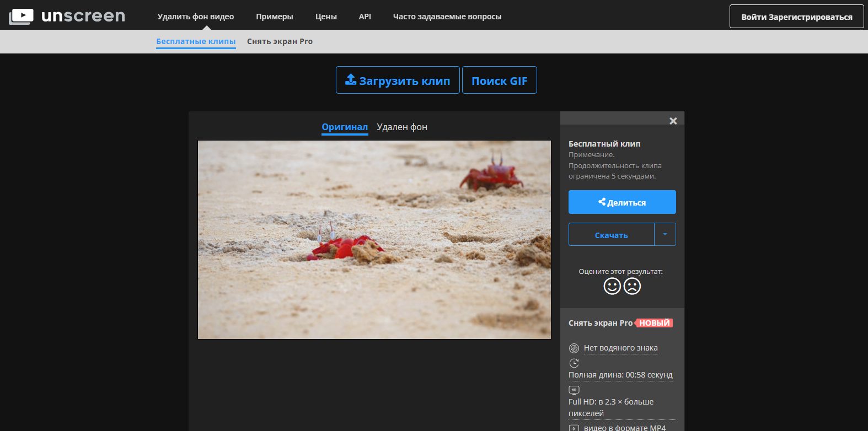
Task: Switch to the Удален фон tab
Action: tap(402, 127)
